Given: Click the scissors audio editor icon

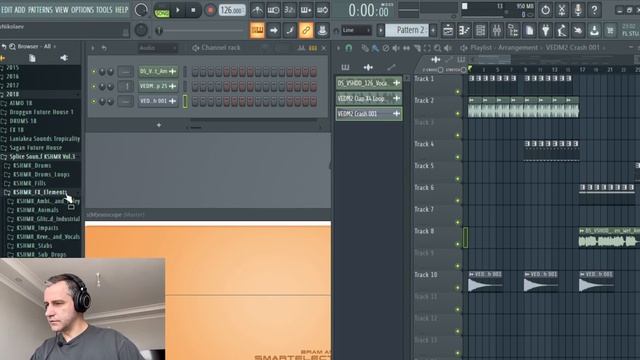Looking at the screenshot, I should tap(562, 10).
